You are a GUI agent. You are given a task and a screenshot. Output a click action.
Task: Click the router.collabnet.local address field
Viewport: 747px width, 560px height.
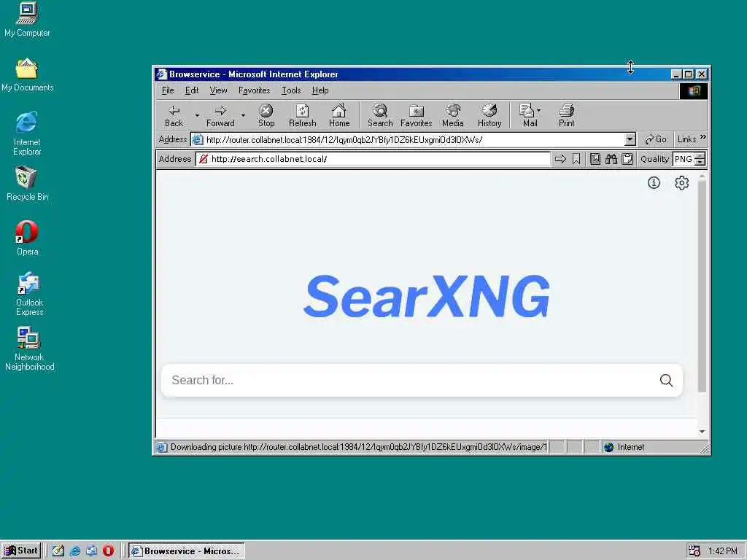pos(414,139)
